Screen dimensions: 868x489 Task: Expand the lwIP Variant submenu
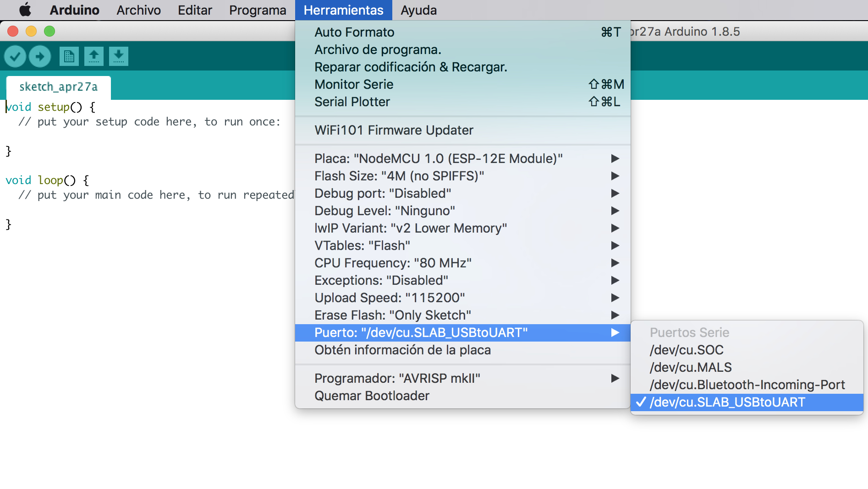[463, 228]
